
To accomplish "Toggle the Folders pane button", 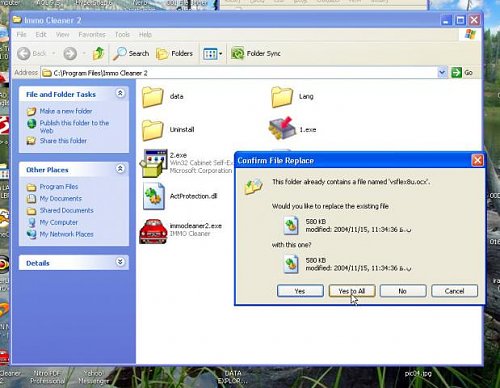I will pos(175,53).
